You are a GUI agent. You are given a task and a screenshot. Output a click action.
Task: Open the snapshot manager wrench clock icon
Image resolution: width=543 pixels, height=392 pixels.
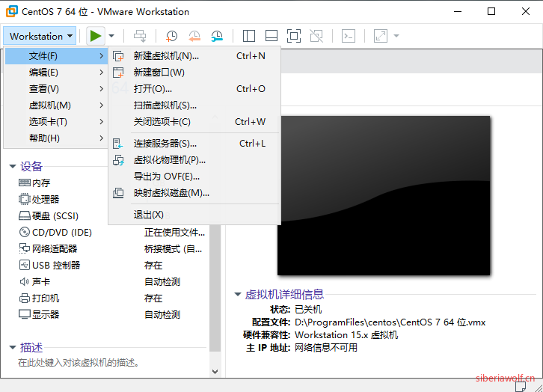click(217, 36)
